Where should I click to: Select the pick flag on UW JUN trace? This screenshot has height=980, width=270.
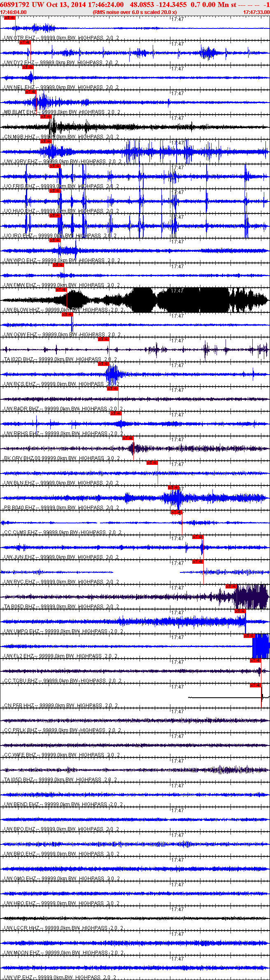point(198,537)
